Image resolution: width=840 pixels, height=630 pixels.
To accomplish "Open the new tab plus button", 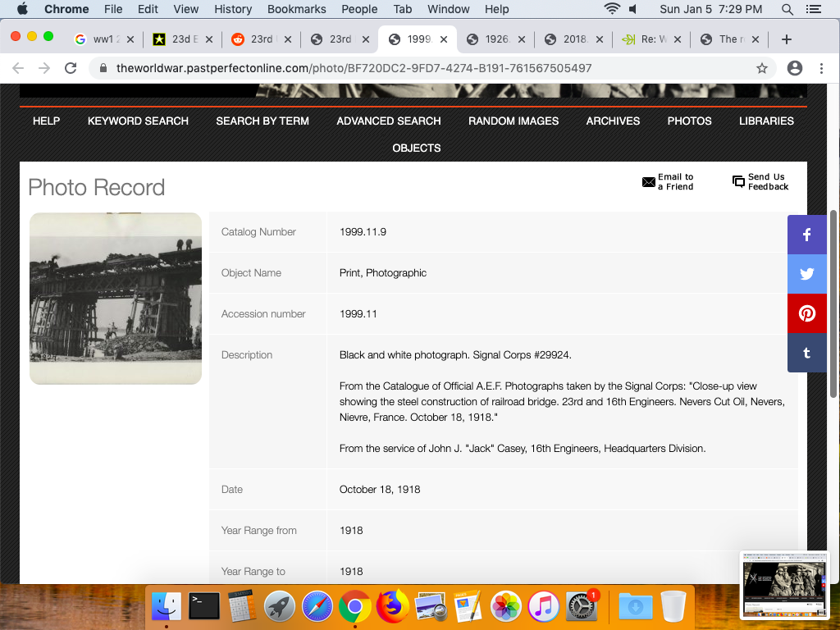I will [786, 39].
